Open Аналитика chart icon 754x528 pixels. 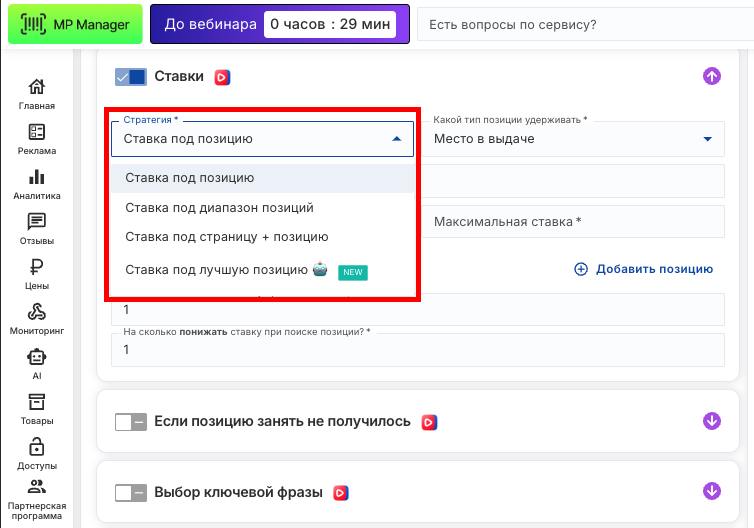pyautogui.click(x=37, y=184)
